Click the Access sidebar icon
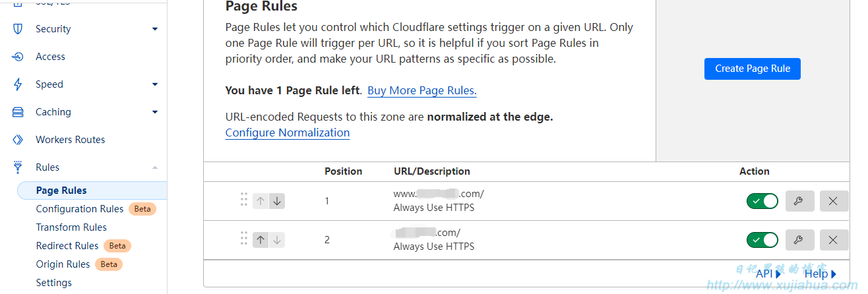868x294 pixels. tap(18, 57)
